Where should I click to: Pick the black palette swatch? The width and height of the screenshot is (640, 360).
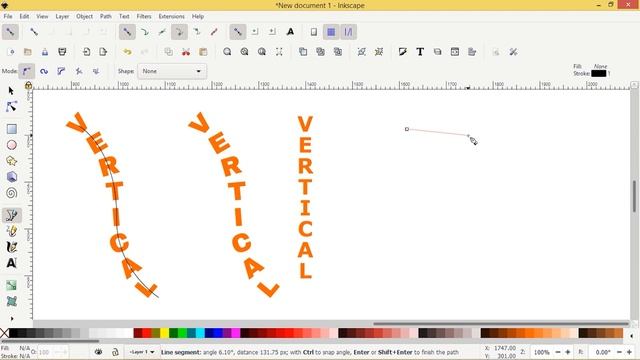tap(13, 333)
